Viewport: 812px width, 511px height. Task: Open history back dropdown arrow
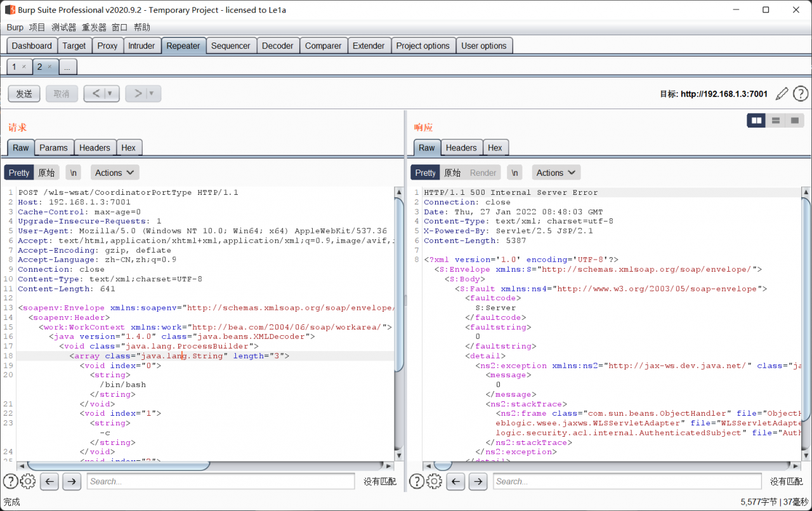click(110, 94)
